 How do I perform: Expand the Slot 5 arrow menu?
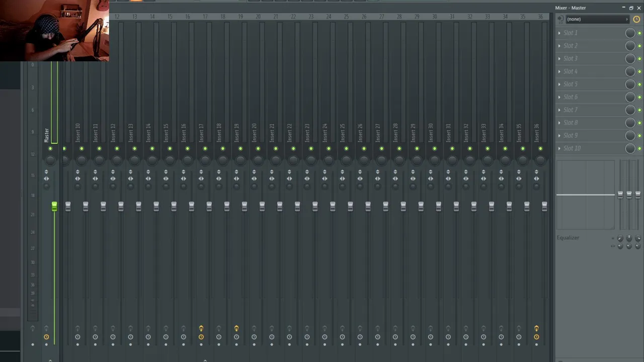click(559, 84)
